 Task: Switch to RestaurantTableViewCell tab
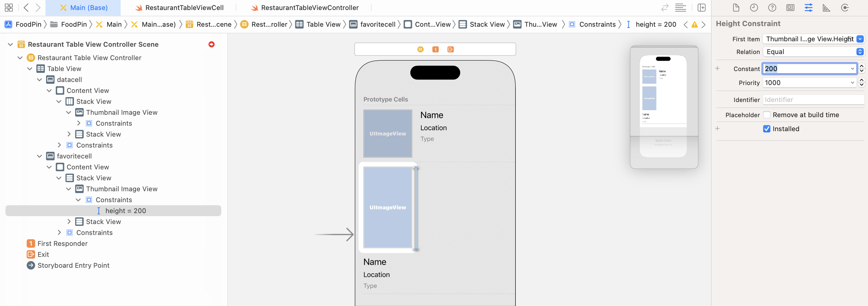(184, 8)
